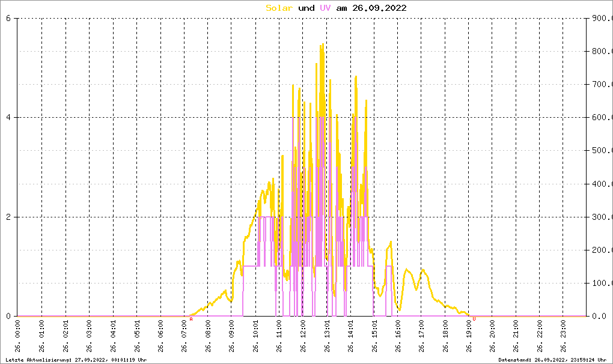The width and height of the screenshot is (613, 364).
Task: Click the "Datenstand" timestamp in the footer
Action: [x=554, y=360]
